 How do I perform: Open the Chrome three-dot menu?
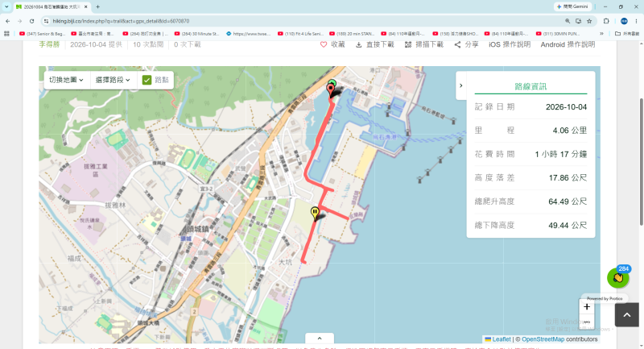pos(636,21)
